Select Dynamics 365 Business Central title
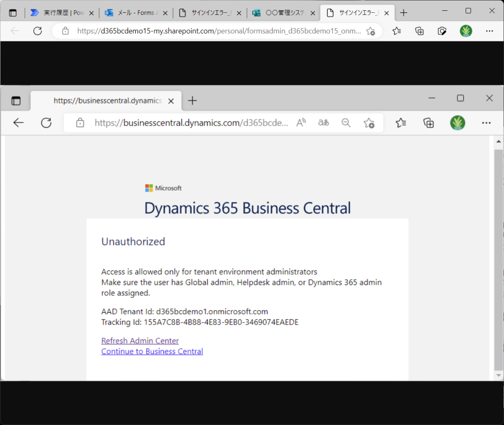This screenshot has height=425, width=504. pos(248,208)
